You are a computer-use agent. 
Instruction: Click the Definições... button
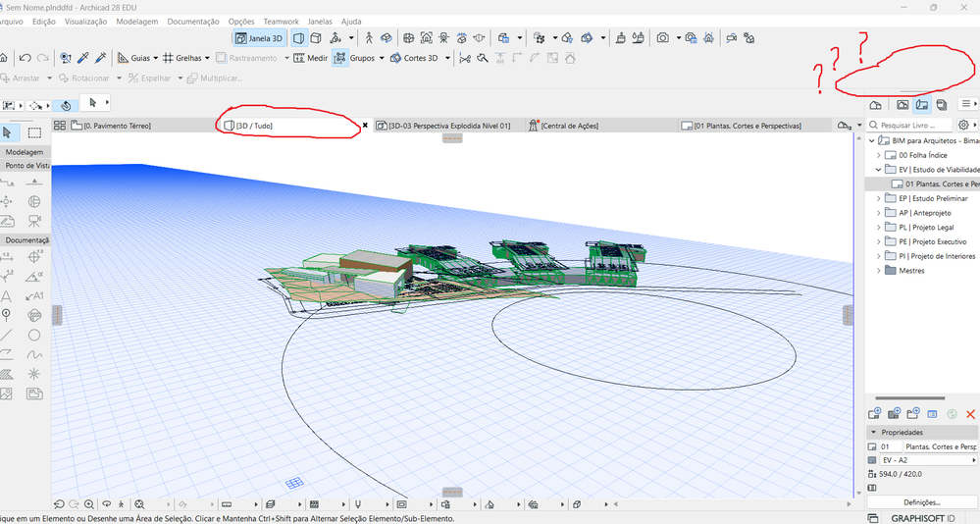(921, 501)
